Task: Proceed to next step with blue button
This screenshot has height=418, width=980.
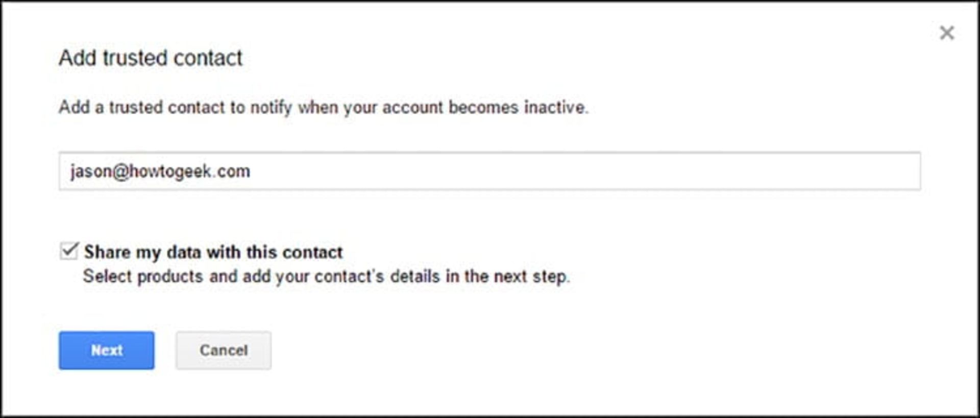Action: point(106,350)
